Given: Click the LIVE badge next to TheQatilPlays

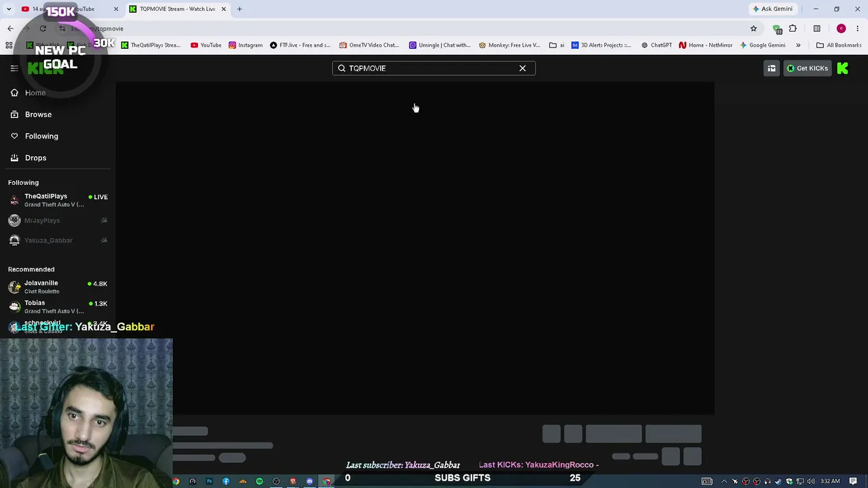Looking at the screenshot, I should click(98, 197).
